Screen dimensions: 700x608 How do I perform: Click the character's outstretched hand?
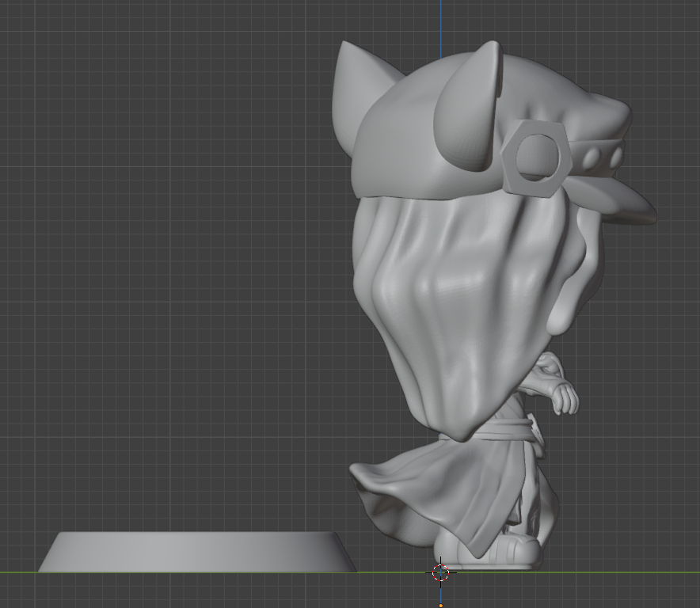click(565, 398)
